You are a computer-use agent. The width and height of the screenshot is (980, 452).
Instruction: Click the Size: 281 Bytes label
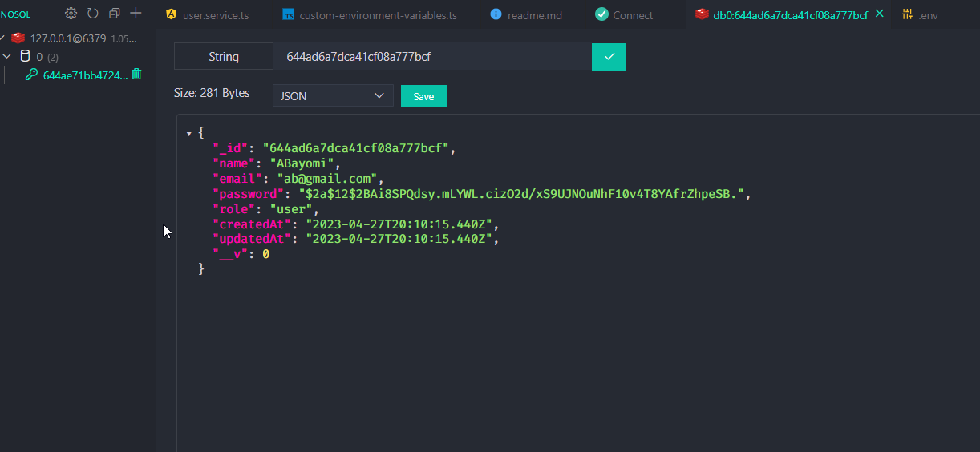click(212, 93)
